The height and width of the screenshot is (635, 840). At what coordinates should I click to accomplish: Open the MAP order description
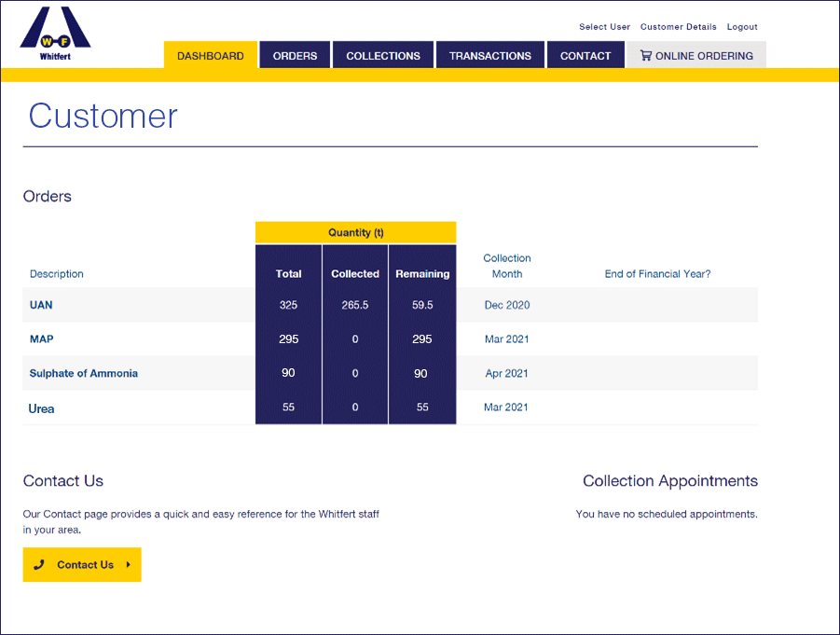pos(41,338)
